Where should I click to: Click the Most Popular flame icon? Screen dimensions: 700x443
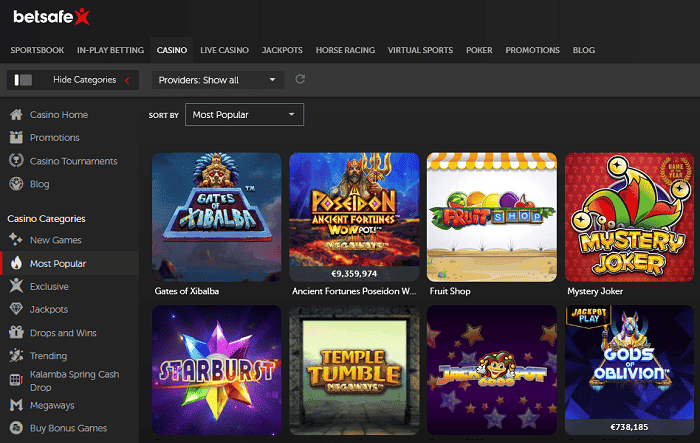(16, 263)
